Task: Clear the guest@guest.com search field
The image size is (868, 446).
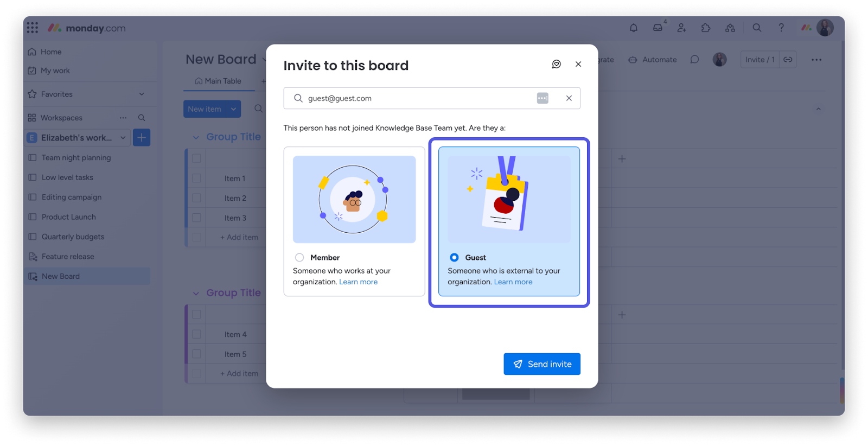Action: [569, 98]
